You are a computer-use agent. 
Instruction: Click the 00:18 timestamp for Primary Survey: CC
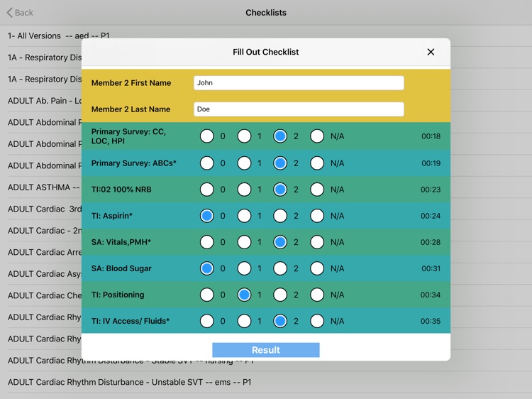[431, 136]
